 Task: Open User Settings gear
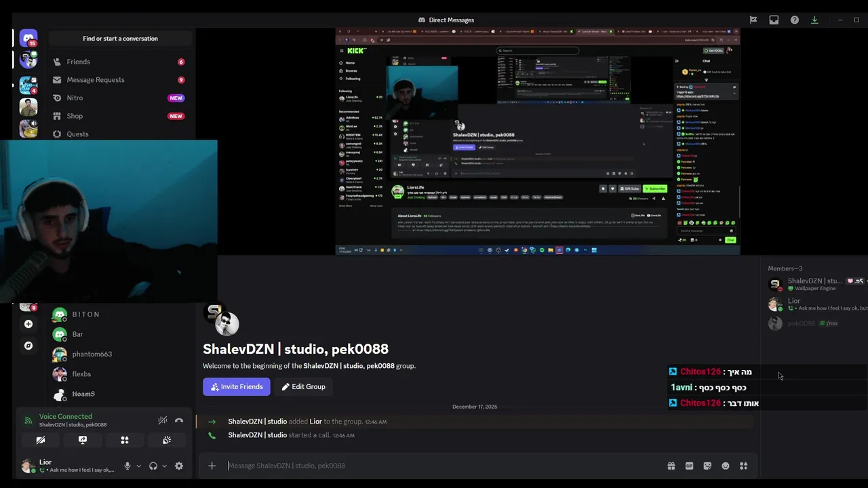[179, 466]
